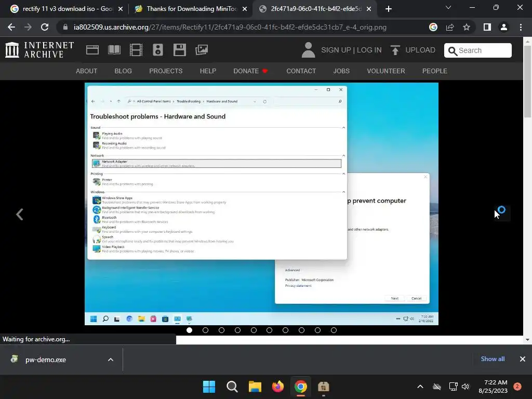Open the network tray icon
The width and height of the screenshot is (532, 399).
(x=453, y=387)
